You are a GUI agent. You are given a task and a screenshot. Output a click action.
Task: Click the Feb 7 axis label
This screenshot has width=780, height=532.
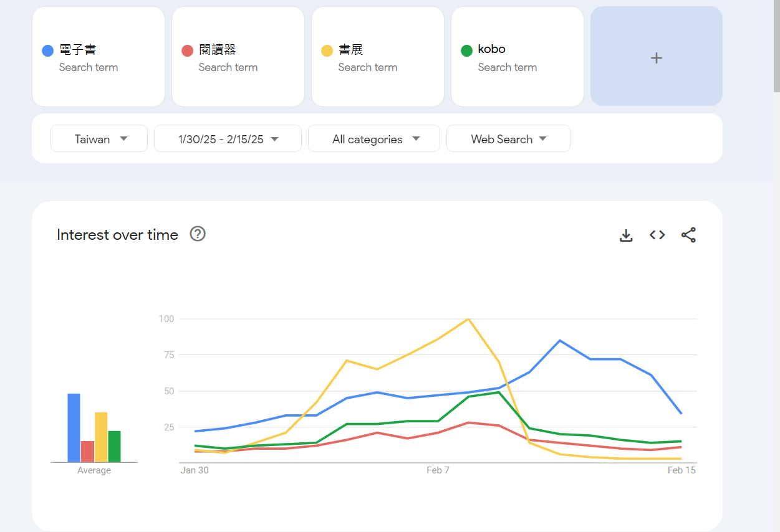438,470
